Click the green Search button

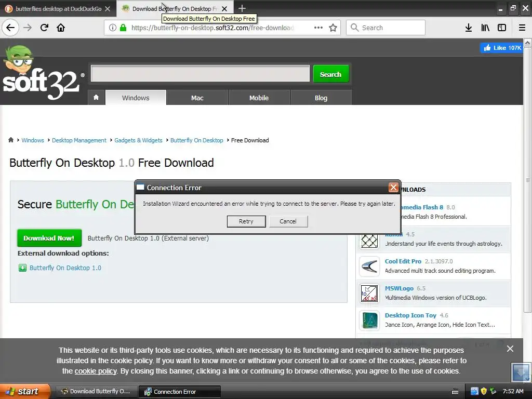pyautogui.click(x=330, y=74)
